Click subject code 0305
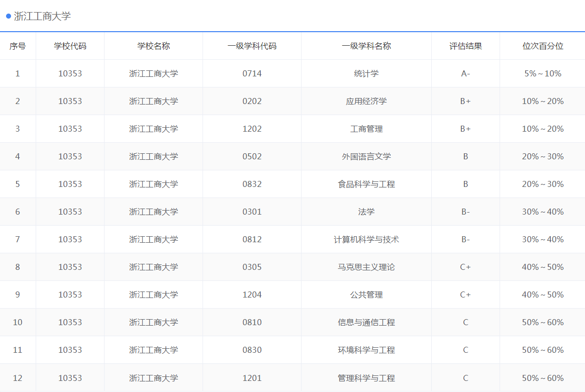Viewport: 585px width, 392px height. pyautogui.click(x=252, y=267)
